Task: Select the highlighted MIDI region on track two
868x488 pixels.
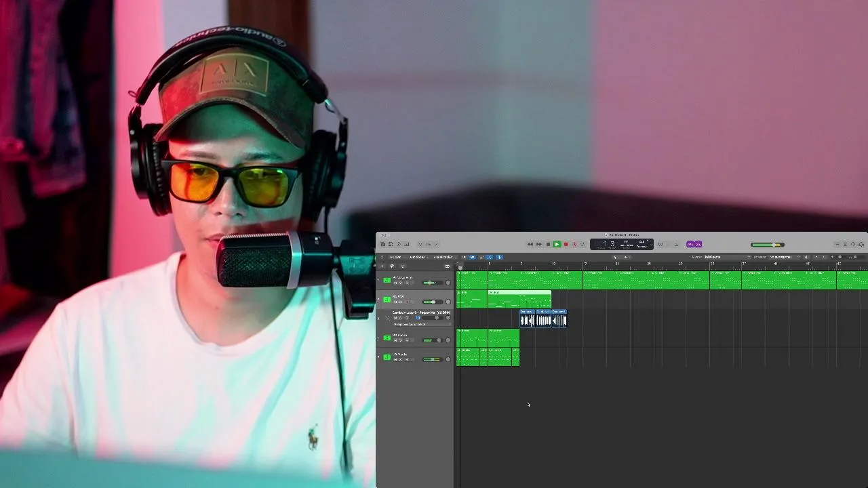Action: coord(519,300)
